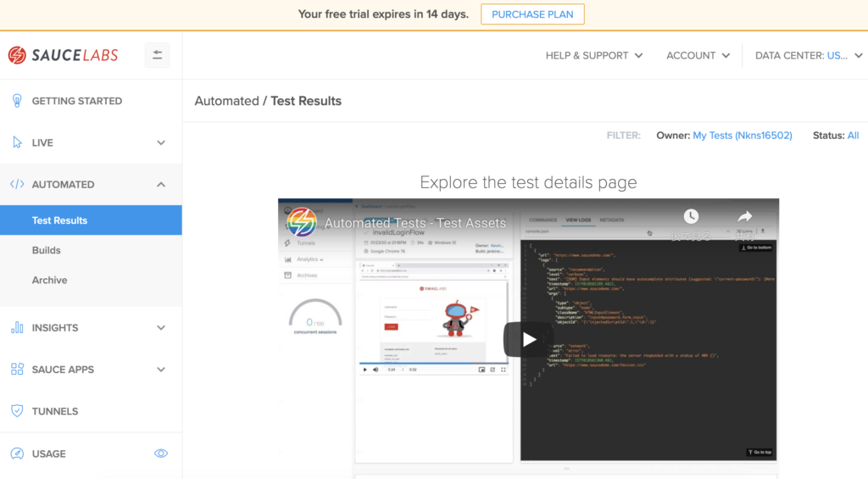The image size is (868, 479).
Task: Click the Automated breadcrumb link
Action: pyautogui.click(x=226, y=101)
